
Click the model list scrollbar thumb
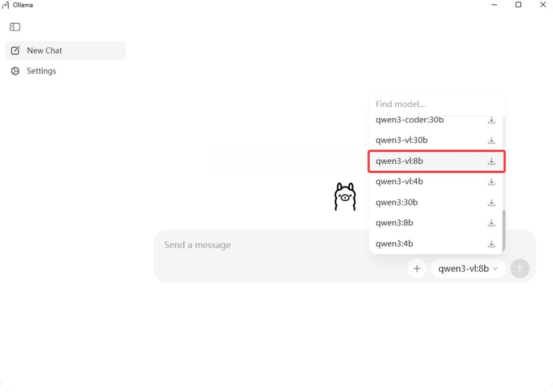click(504, 230)
